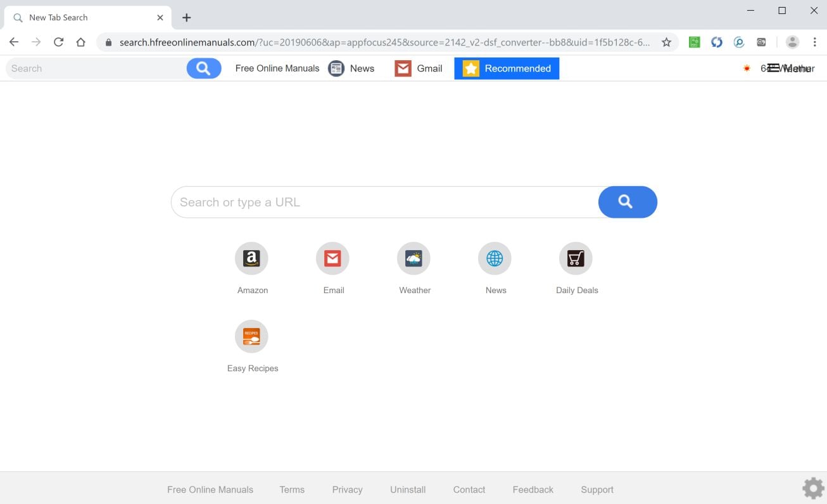Screen dimensions: 827x504
Task: Open News in the page toolbar
Action: [x=351, y=68]
